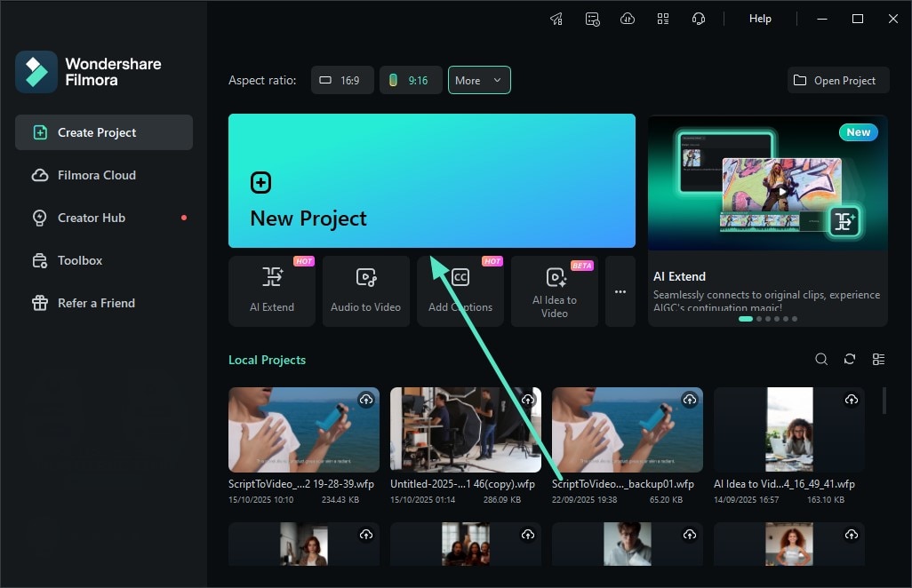Search Local Projects with the magnifier icon
This screenshot has height=588, width=912.
coord(821,359)
